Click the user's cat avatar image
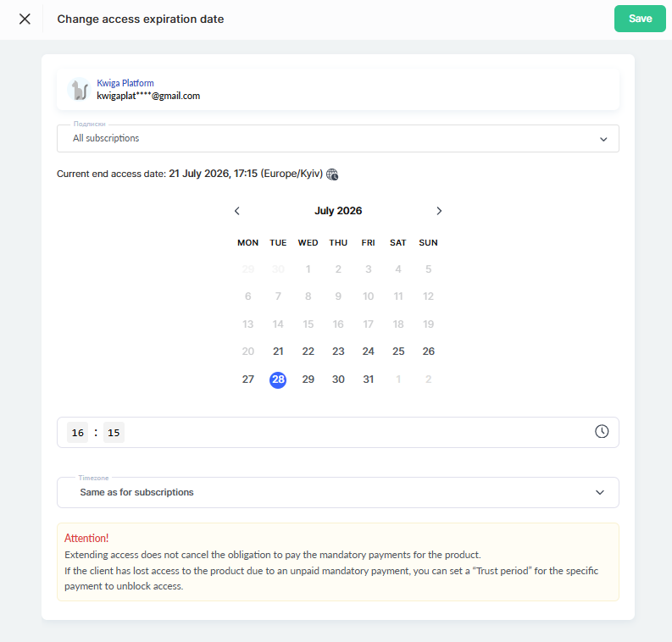The width and height of the screenshot is (672, 642). tap(80, 89)
